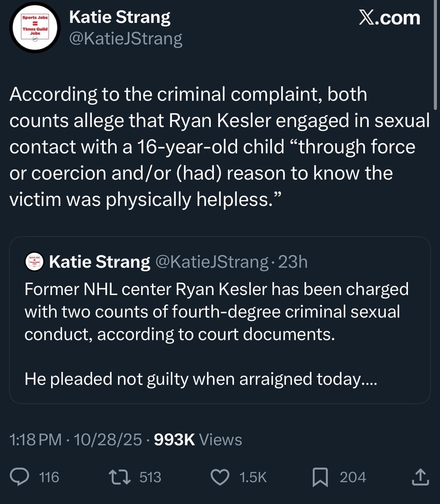Screen dimensions: 440x504
Task: Open Katie Strang's profile picture
Action: pos(35,27)
